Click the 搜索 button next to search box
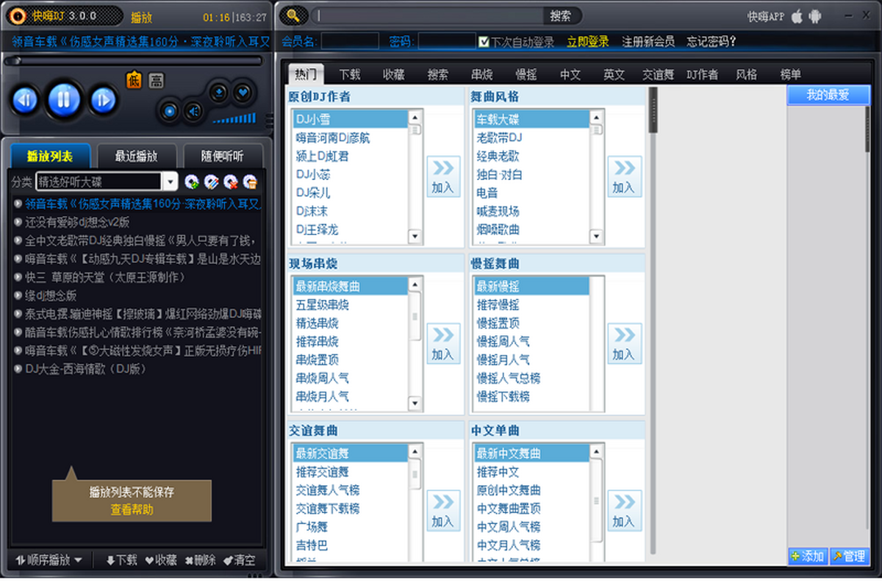882x588 pixels. point(562,15)
